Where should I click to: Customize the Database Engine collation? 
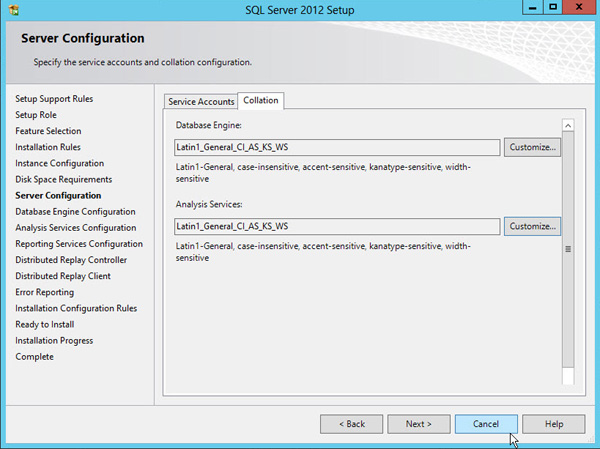(532, 147)
